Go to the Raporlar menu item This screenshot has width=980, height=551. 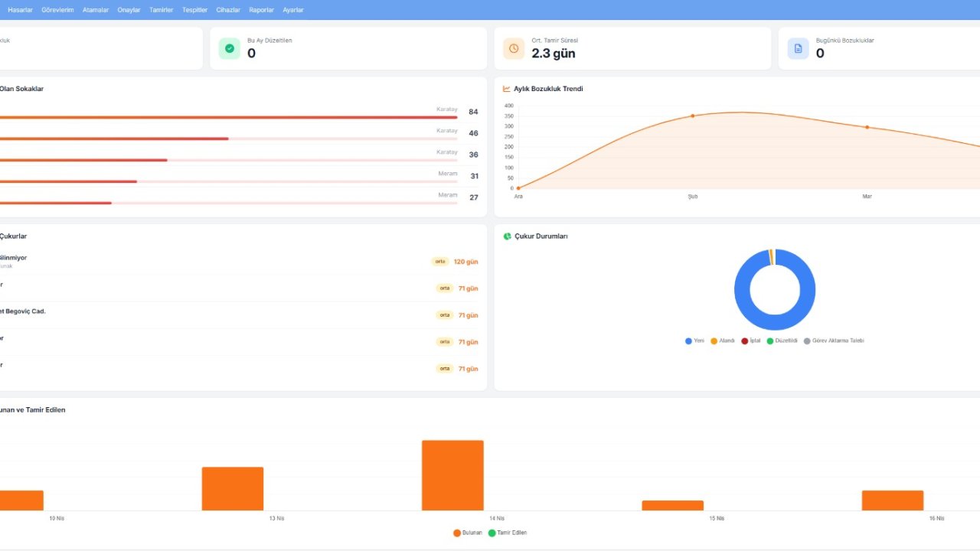click(261, 10)
